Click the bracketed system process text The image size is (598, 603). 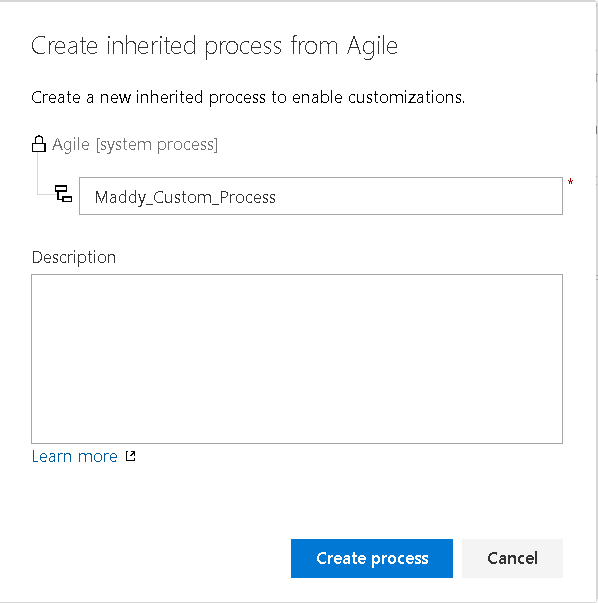[x=157, y=145]
